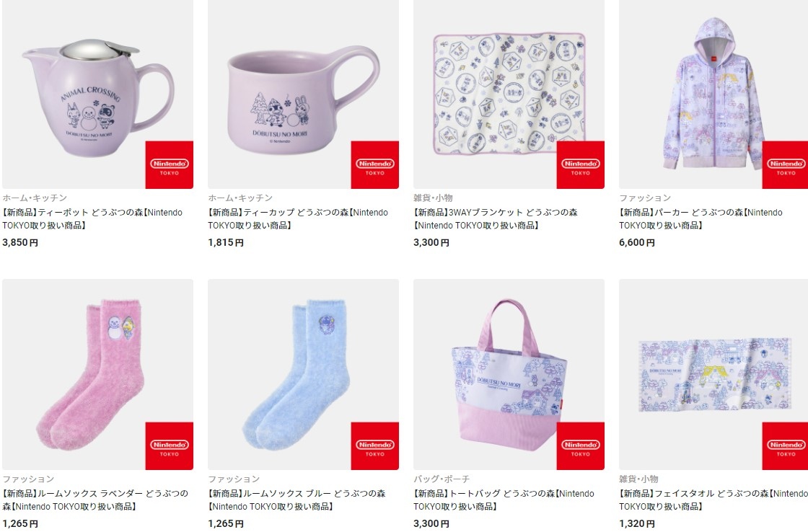Open the lavender teapot product image
Screen dimensions: 808x532
coord(97,94)
